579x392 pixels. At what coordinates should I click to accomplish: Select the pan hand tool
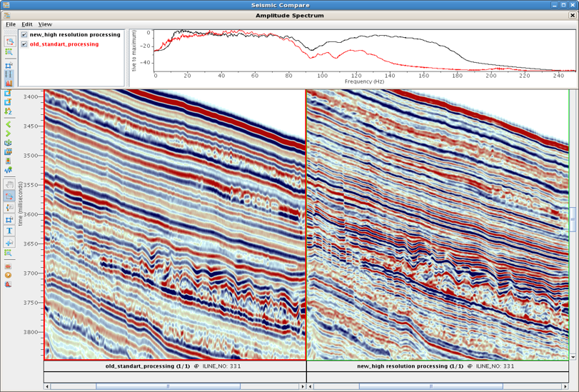(x=9, y=184)
